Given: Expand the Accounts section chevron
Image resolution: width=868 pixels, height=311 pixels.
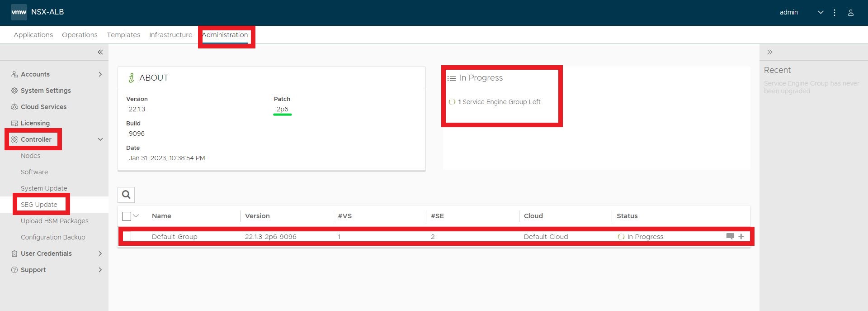Looking at the screenshot, I should coord(100,74).
